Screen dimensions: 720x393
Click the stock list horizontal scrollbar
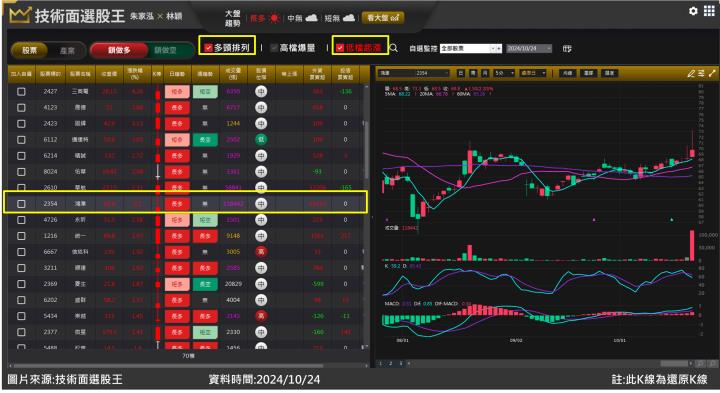tap(168, 366)
